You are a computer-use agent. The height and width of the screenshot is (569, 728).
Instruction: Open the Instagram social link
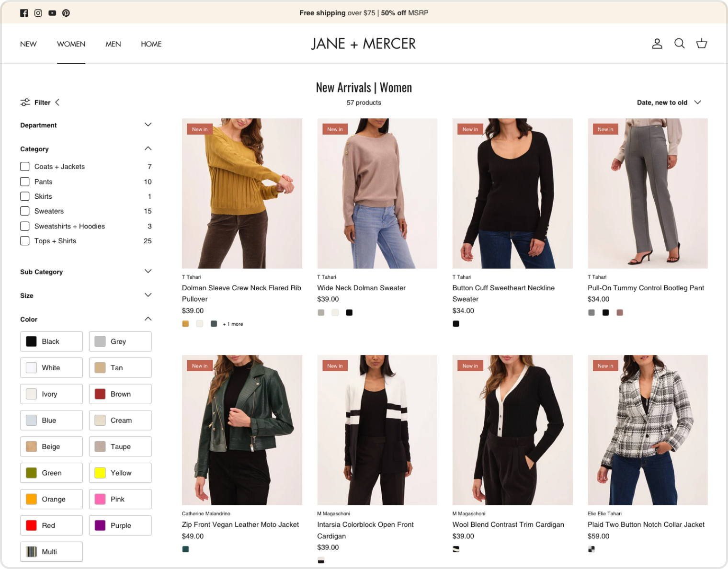[38, 13]
